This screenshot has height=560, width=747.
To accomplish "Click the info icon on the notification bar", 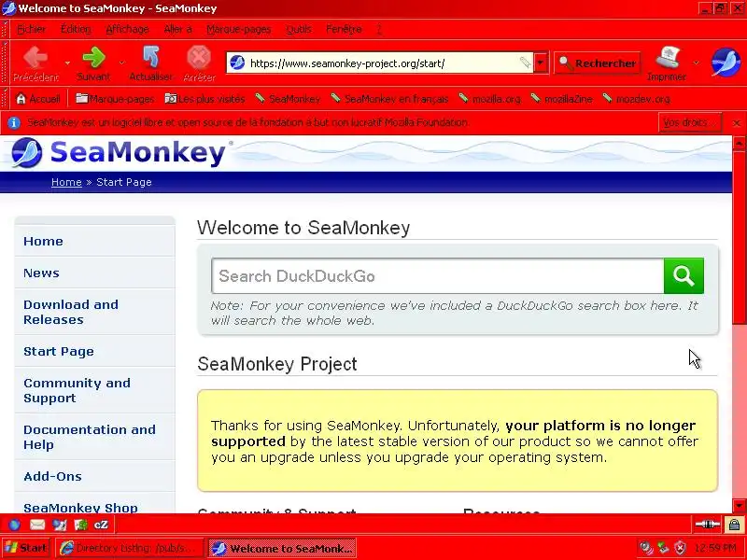I will coord(14,123).
